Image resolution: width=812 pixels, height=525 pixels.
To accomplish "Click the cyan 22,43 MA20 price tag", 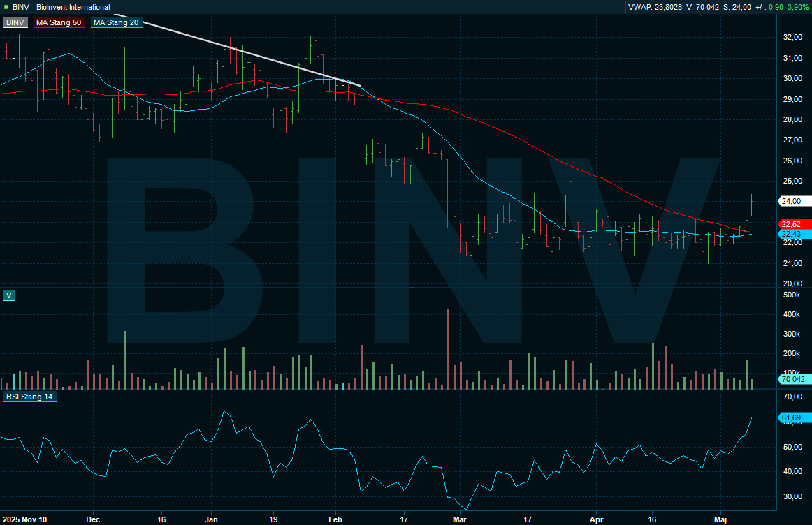I will click(795, 234).
